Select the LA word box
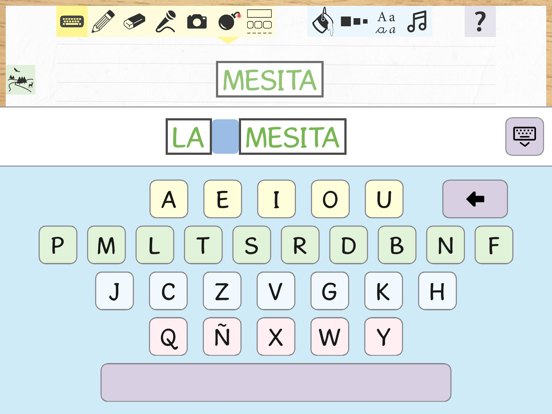Screen dimensions: 552x414 (189, 137)
